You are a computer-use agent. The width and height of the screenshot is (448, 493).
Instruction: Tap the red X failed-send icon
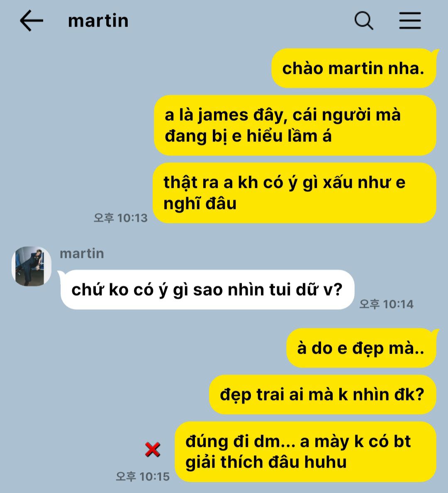pos(153,449)
